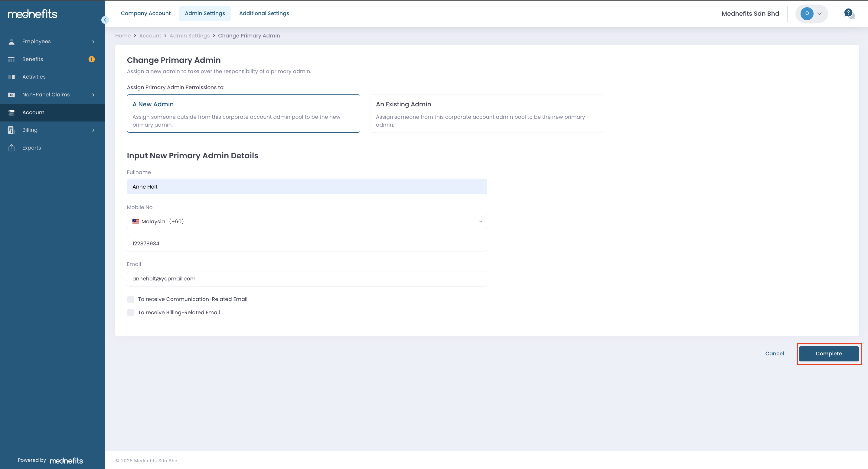Screen dimensions: 868x469
Task: Expand the Billing submenu chevron
Action: click(93, 130)
